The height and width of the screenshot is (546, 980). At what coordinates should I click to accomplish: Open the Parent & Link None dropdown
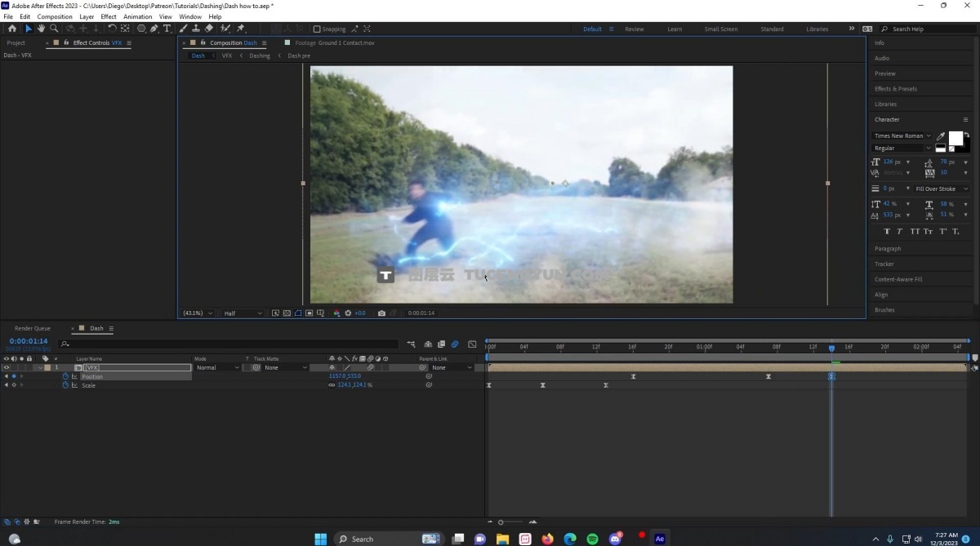tap(452, 367)
